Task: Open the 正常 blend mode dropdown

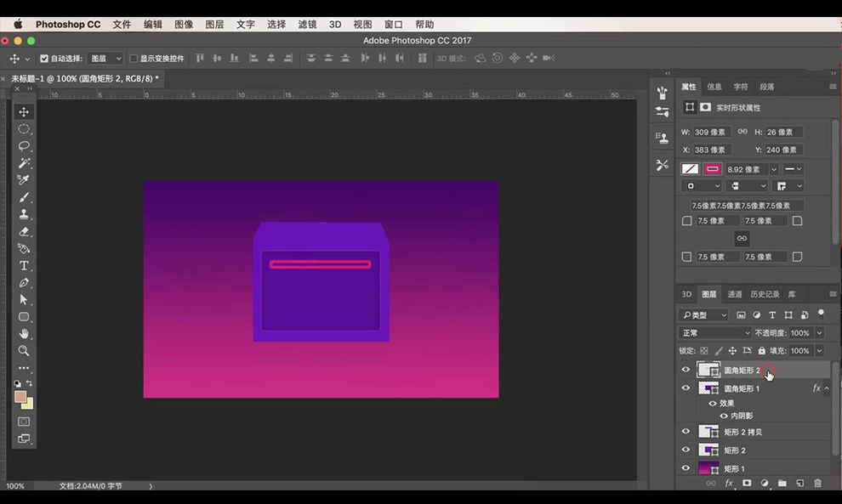Action: click(714, 333)
